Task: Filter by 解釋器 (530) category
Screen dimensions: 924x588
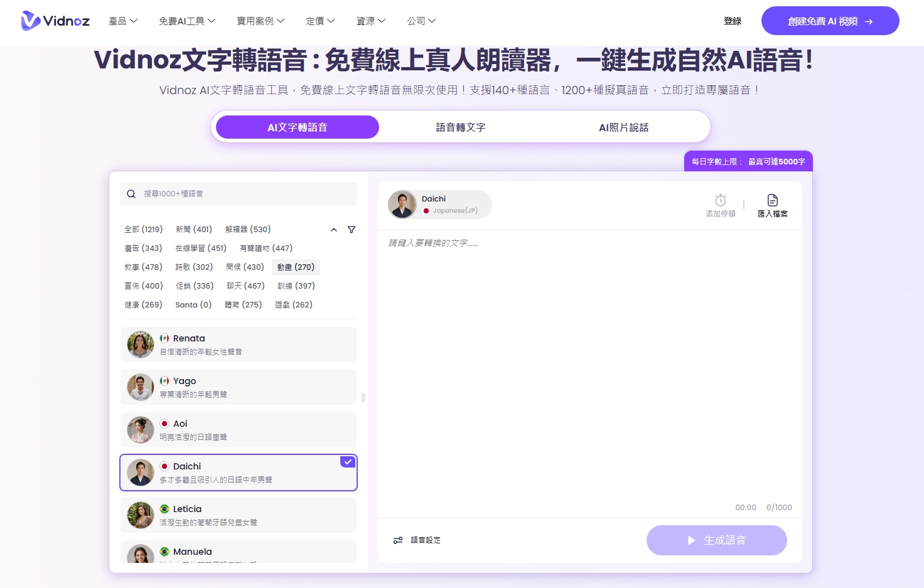Action: click(x=248, y=230)
